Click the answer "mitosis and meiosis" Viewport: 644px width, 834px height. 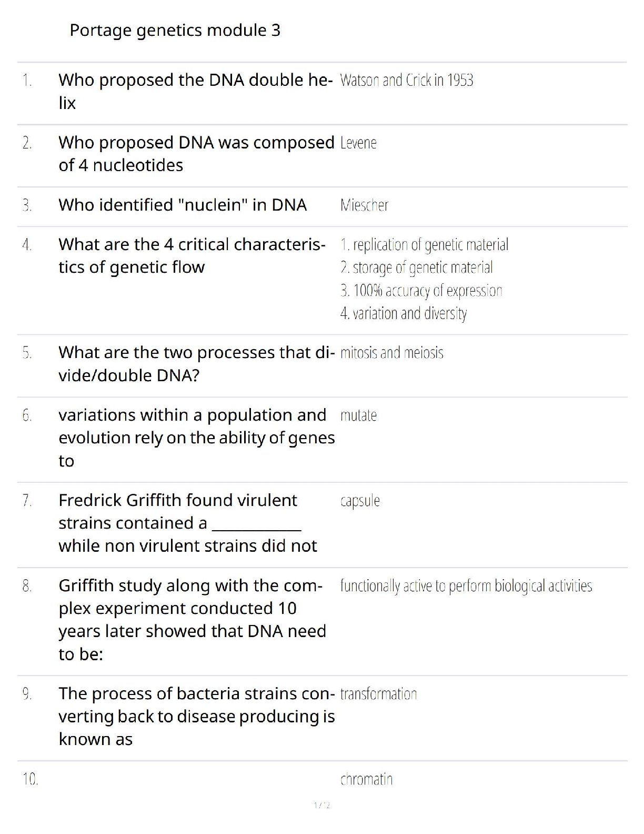pyautogui.click(x=391, y=353)
